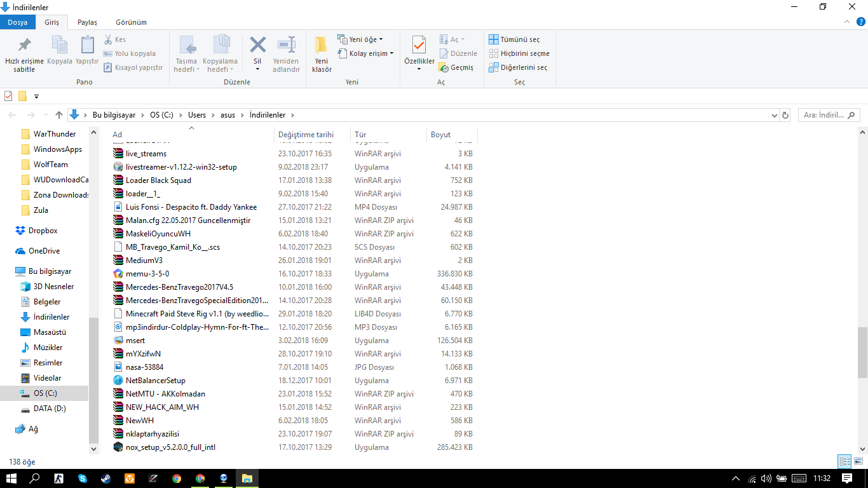Open the Windows Start menu
Viewport: 868px width, 488px height.
pyautogui.click(x=11, y=478)
